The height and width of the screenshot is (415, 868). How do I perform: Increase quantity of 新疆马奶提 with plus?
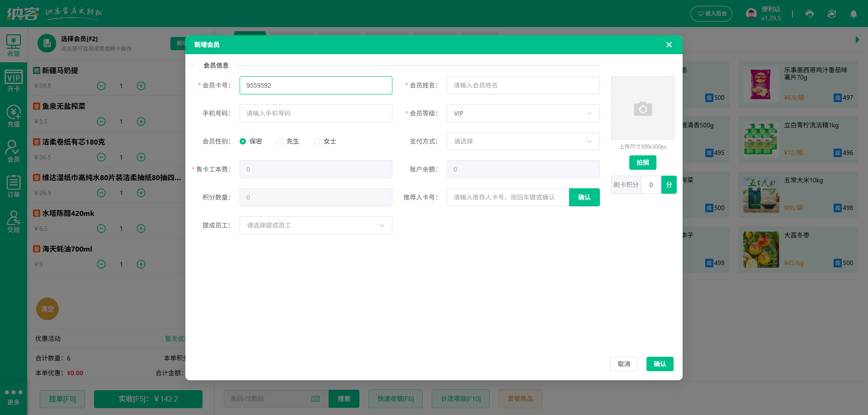point(141,86)
